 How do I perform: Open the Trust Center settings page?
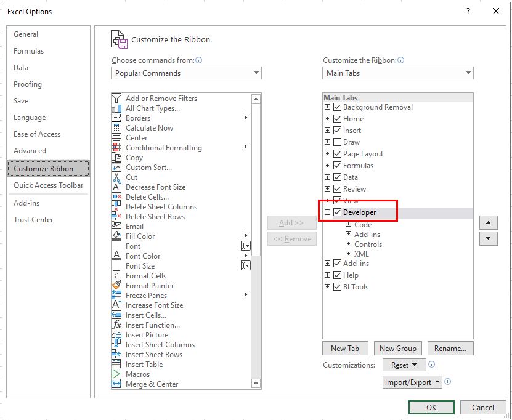click(x=33, y=220)
